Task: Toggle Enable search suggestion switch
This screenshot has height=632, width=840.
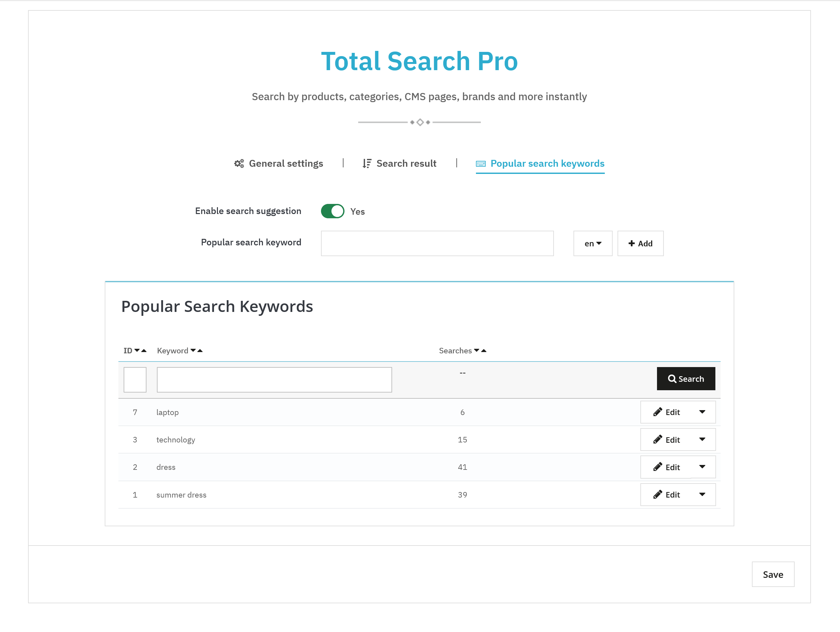Action: (x=332, y=211)
